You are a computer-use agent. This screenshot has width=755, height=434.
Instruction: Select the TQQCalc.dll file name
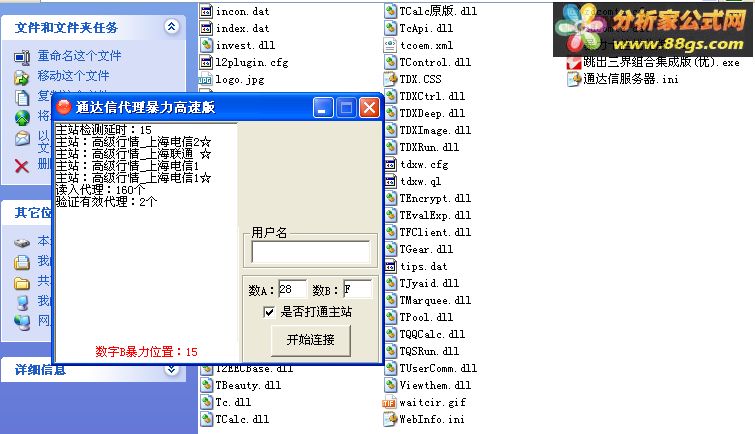432,334
